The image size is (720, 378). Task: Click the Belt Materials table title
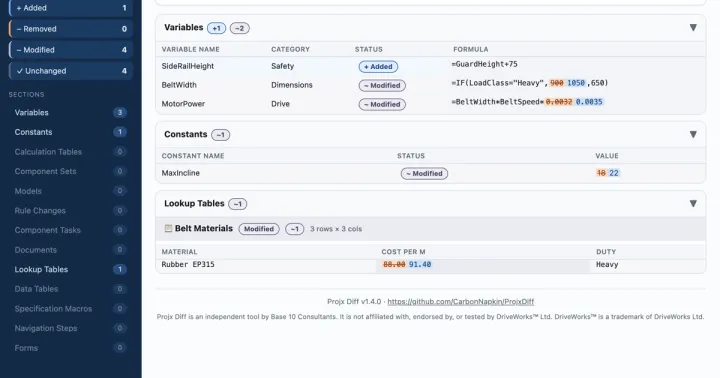coord(204,228)
